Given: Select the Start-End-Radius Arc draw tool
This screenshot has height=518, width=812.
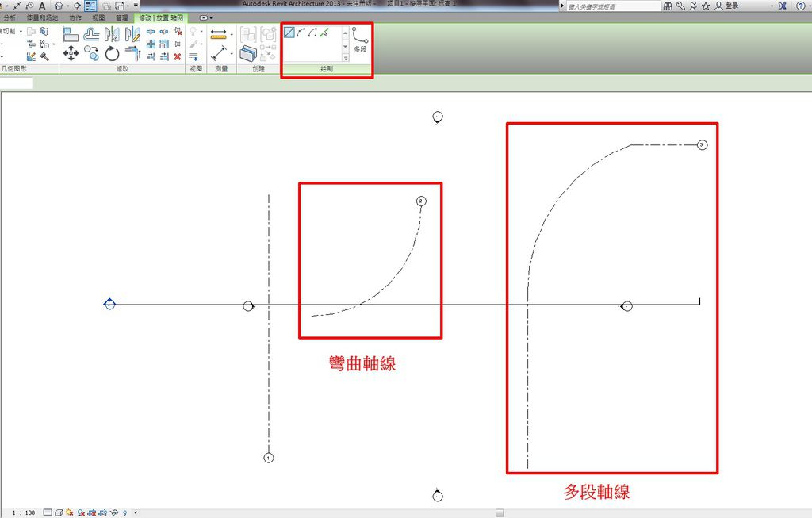Looking at the screenshot, I should (x=301, y=32).
